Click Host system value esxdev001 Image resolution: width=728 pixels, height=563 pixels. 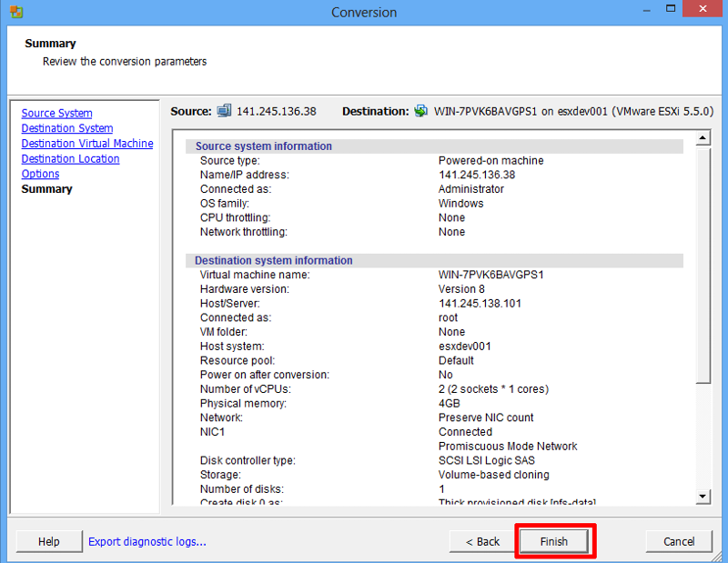464,347
